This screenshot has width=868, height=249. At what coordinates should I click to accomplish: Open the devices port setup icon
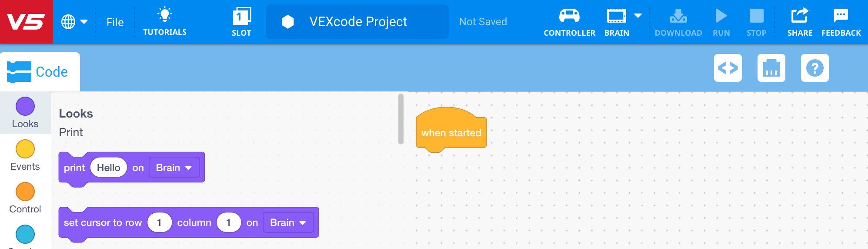coord(771,68)
